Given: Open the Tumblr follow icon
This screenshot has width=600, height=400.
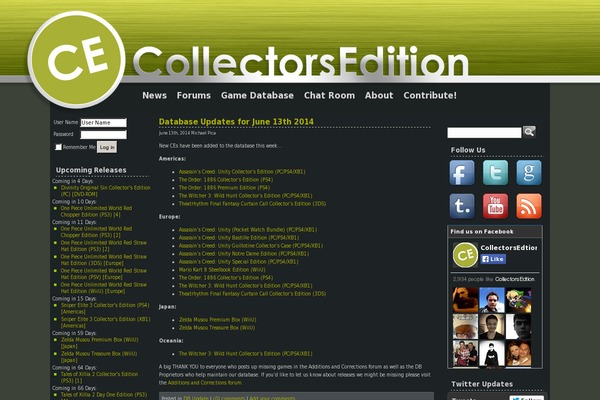Looking at the screenshot, I should (461, 206).
